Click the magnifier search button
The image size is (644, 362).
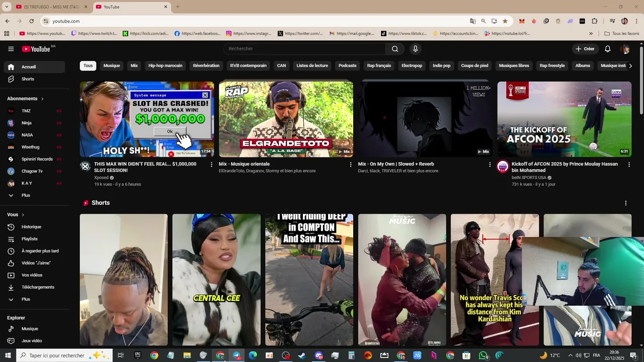[x=395, y=49]
